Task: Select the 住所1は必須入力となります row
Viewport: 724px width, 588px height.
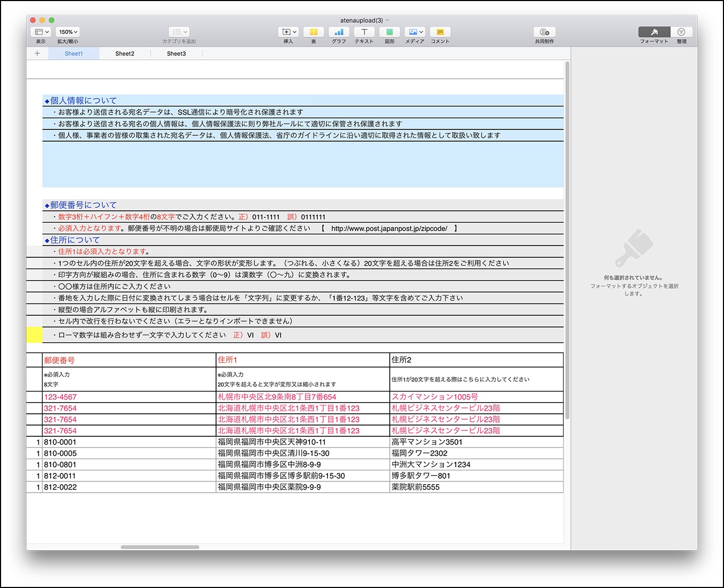Action: tap(303, 251)
